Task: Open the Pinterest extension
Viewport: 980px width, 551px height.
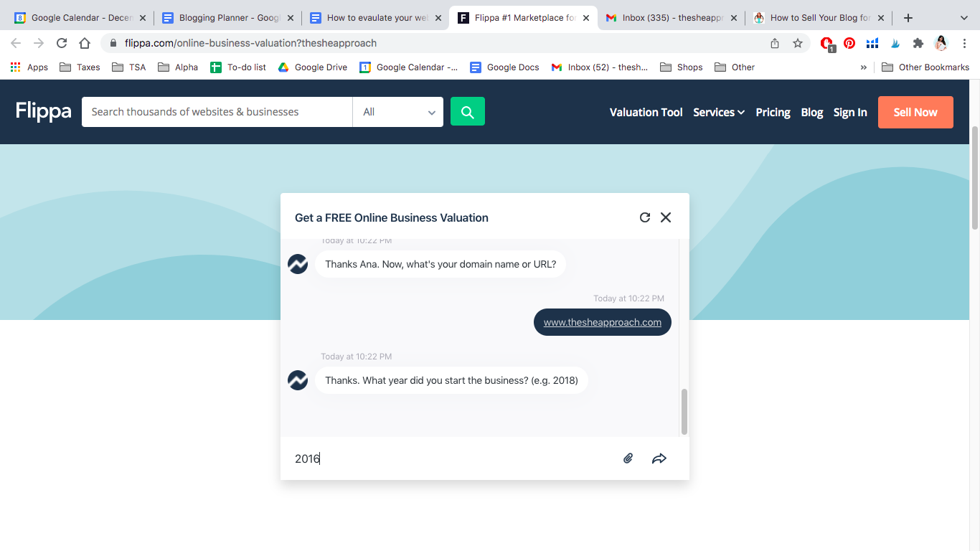Action: point(849,43)
